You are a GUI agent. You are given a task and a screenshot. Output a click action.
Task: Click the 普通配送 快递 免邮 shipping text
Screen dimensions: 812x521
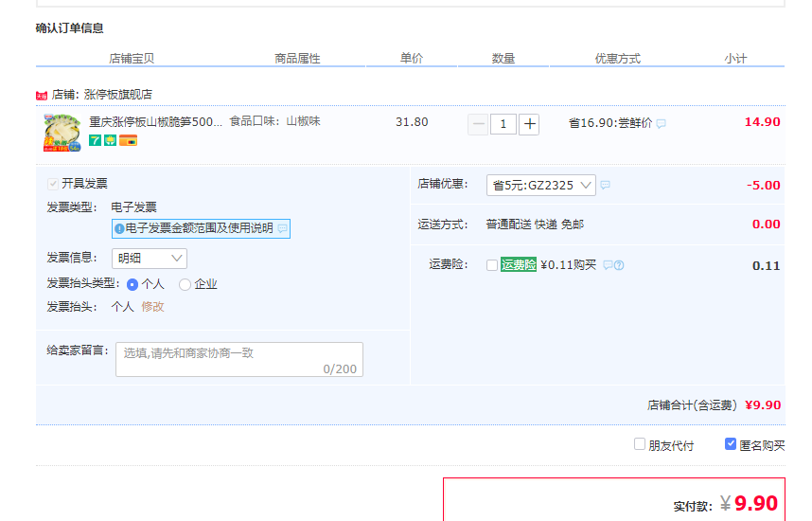pos(535,224)
